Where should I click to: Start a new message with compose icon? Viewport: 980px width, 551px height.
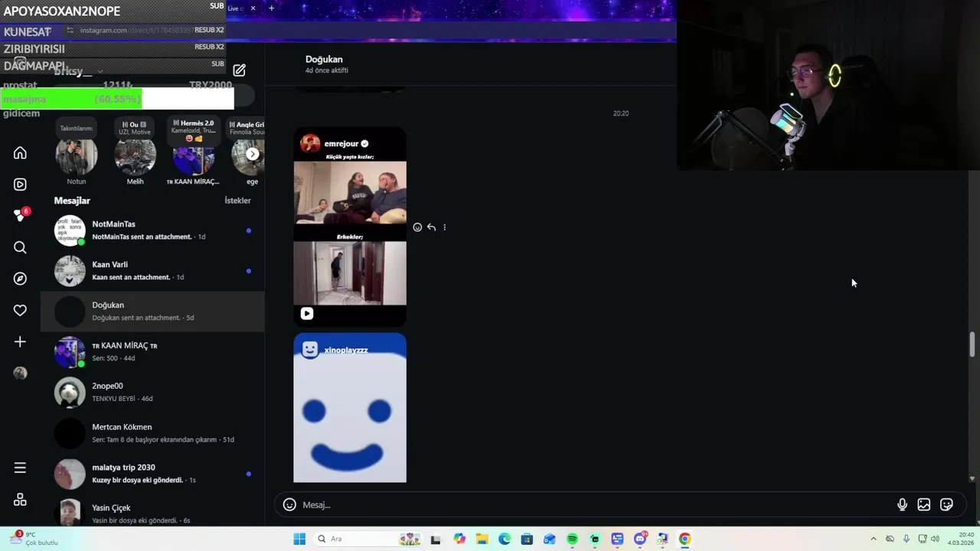(240, 70)
